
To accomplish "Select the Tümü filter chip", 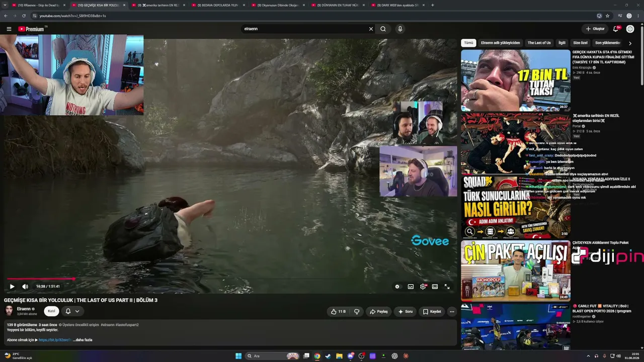I will pos(468,43).
